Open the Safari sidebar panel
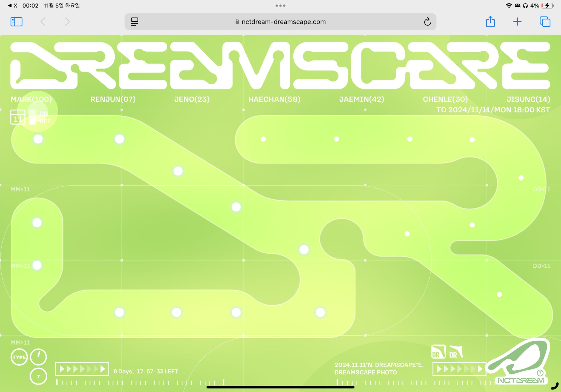 (x=16, y=22)
